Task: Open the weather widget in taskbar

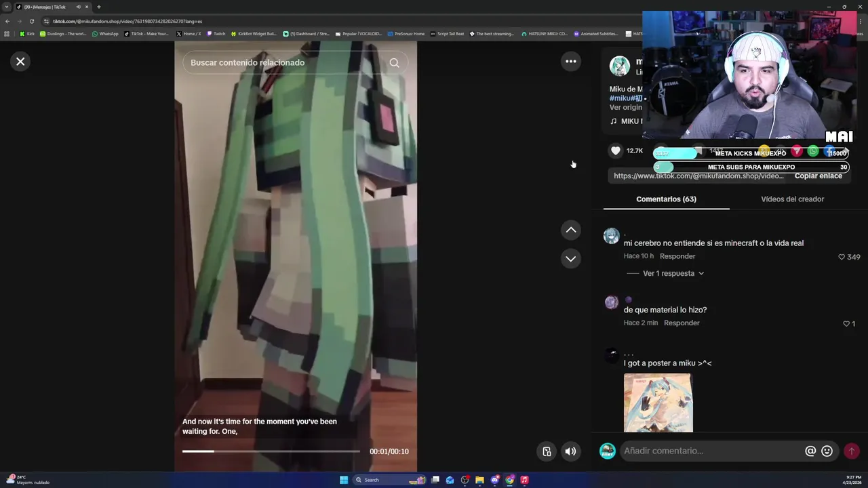Action: 27,480
